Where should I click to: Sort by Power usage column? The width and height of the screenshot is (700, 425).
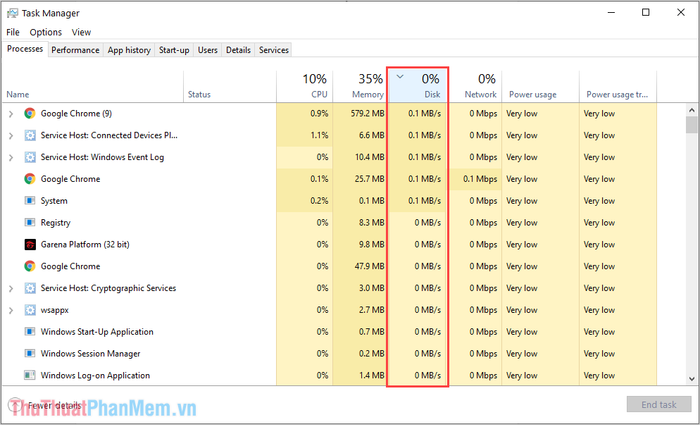[x=541, y=87]
